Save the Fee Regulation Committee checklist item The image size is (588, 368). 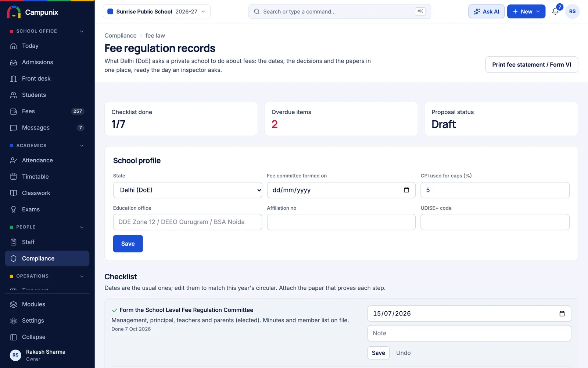378,353
